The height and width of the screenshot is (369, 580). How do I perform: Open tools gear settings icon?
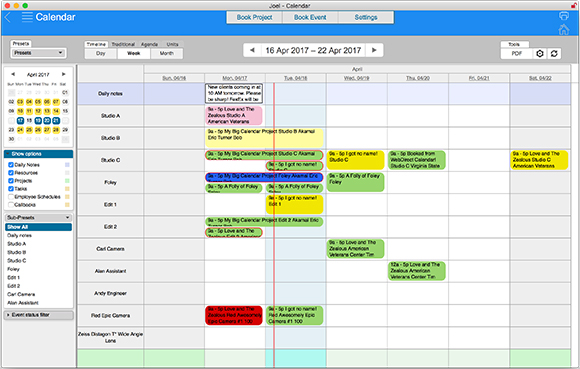(540, 54)
